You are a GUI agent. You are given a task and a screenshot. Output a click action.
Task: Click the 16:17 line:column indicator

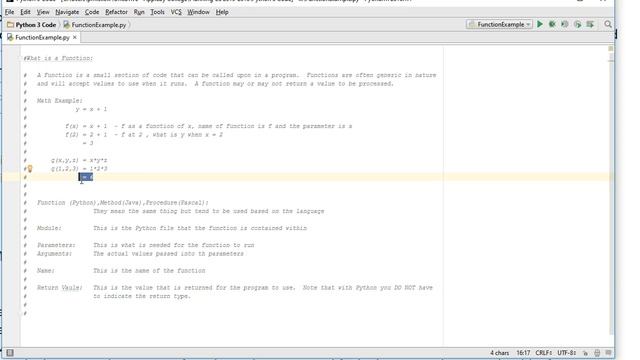click(523, 353)
